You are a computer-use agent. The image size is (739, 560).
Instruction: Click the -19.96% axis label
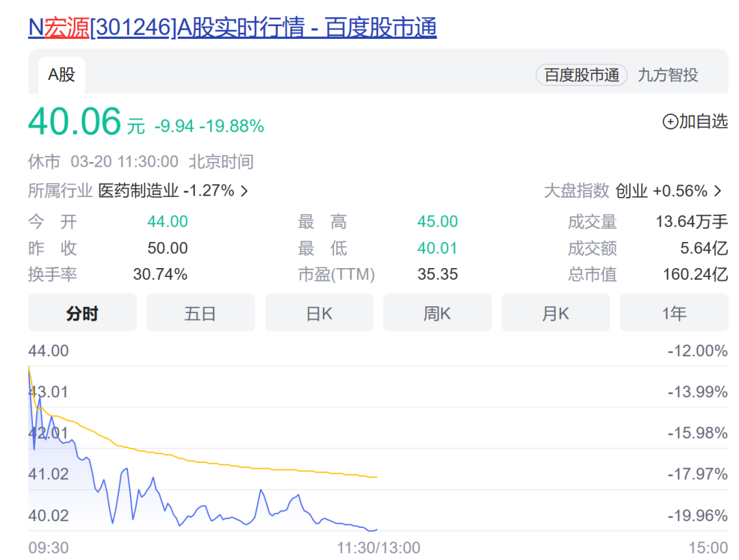697,516
